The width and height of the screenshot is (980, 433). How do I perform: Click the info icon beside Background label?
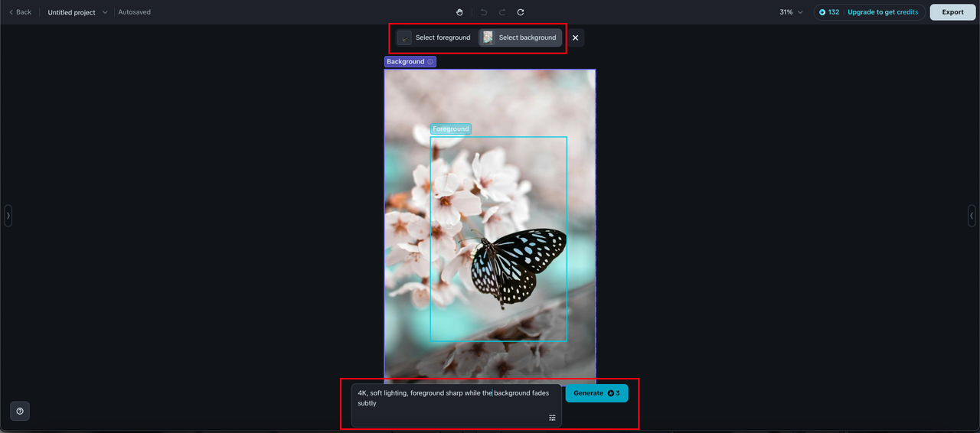click(x=430, y=62)
